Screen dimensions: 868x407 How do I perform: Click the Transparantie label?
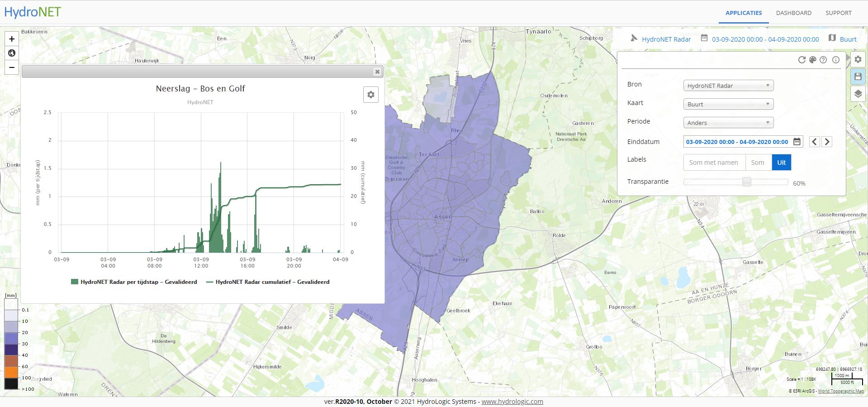[x=648, y=182]
